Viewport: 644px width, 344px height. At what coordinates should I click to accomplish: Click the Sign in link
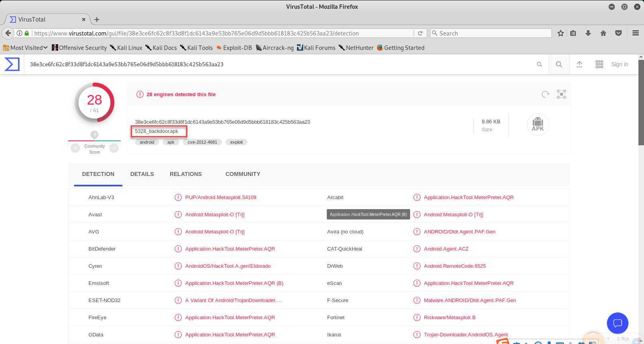click(x=619, y=64)
